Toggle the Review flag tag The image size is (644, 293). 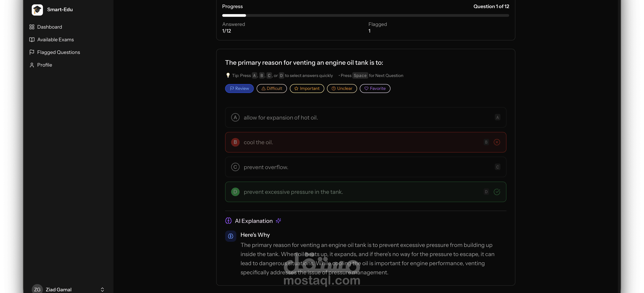point(239,88)
